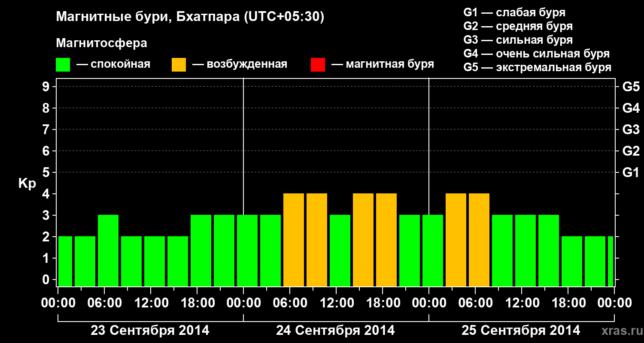Click the '12:00' time label above 25 Сентября

pyautogui.click(x=522, y=303)
